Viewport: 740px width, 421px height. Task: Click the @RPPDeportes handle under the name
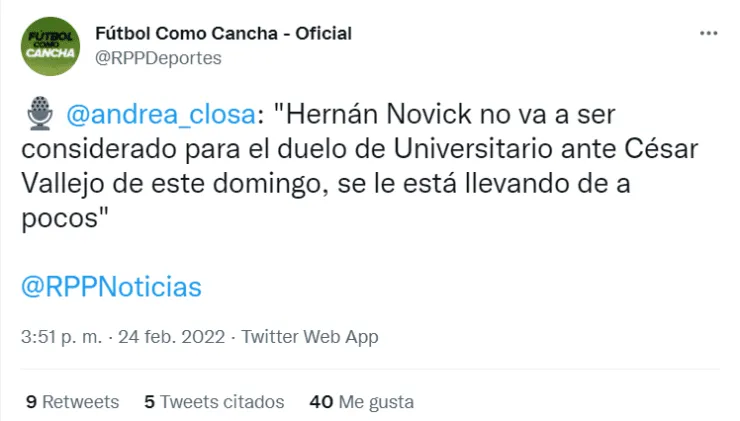click(x=158, y=58)
